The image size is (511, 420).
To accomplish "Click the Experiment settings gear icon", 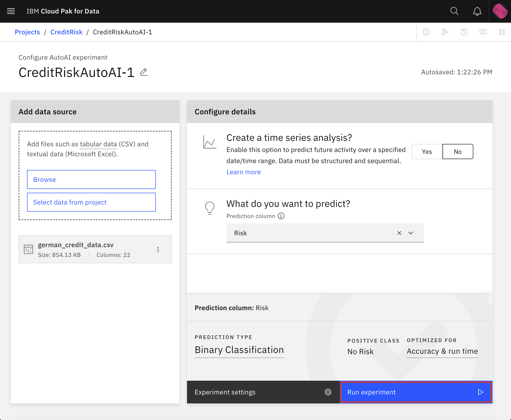I will pos(328,392).
